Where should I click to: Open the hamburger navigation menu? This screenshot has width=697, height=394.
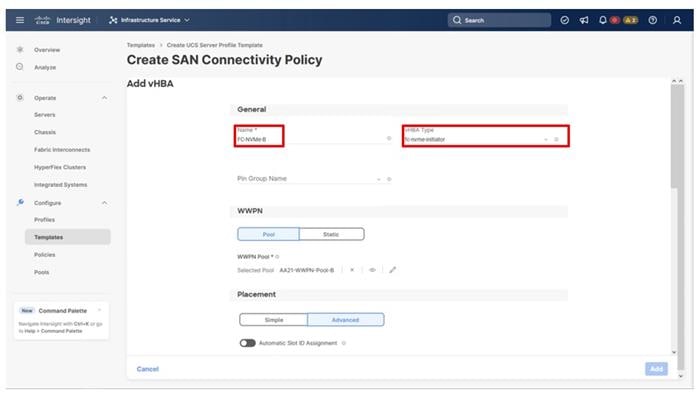click(x=20, y=20)
